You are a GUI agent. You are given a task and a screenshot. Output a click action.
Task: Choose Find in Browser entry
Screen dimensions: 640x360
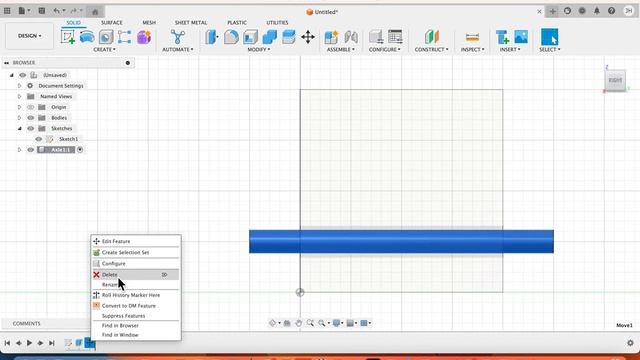pyautogui.click(x=136, y=326)
